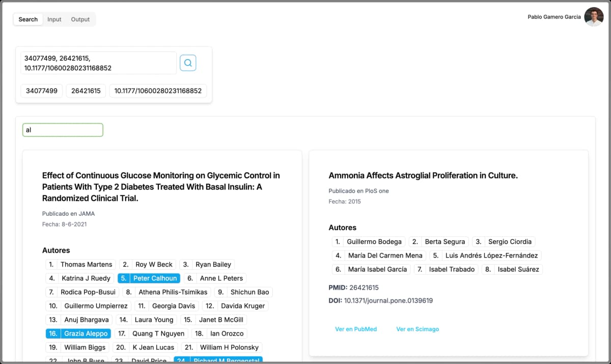Click author tag Guillermo Bodega
Image resolution: width=611 pixels, height=364 pixels.
pos(368,241)
